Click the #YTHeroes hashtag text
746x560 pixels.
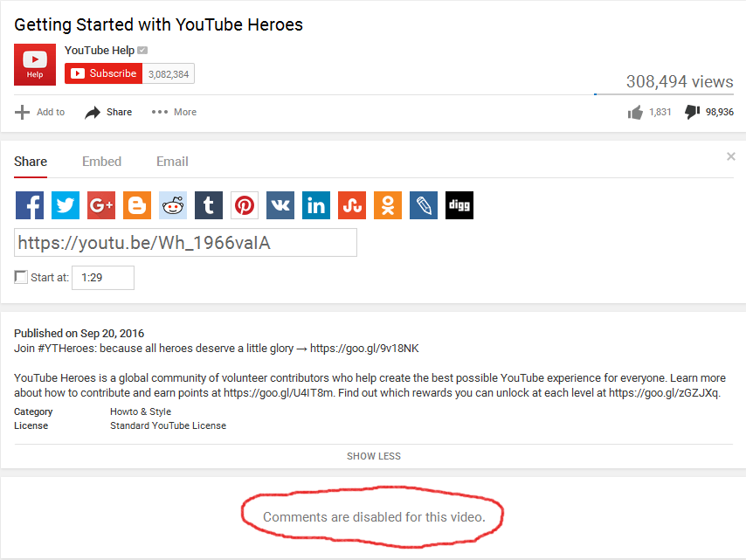click(67, 349)
